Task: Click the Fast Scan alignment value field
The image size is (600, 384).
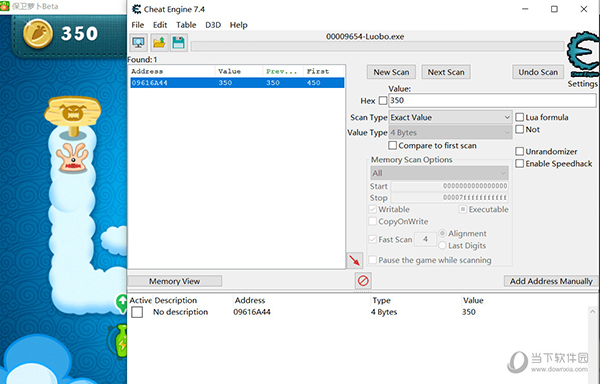Action: point(426,239)
